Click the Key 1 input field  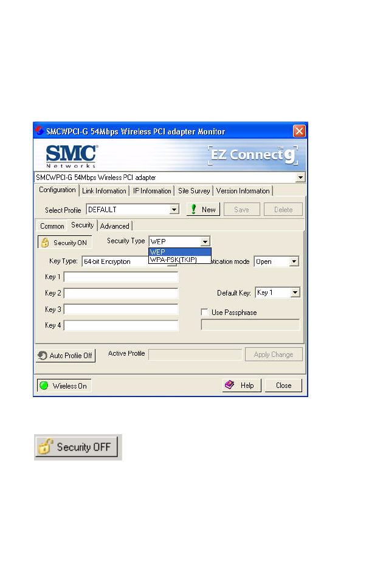pyautogui.click(x=121, y=277)
